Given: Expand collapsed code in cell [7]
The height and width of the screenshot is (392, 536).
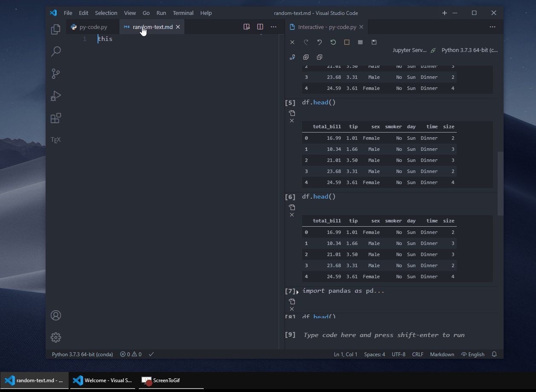Looking at the screenshot, I should (x=298, y=292).
